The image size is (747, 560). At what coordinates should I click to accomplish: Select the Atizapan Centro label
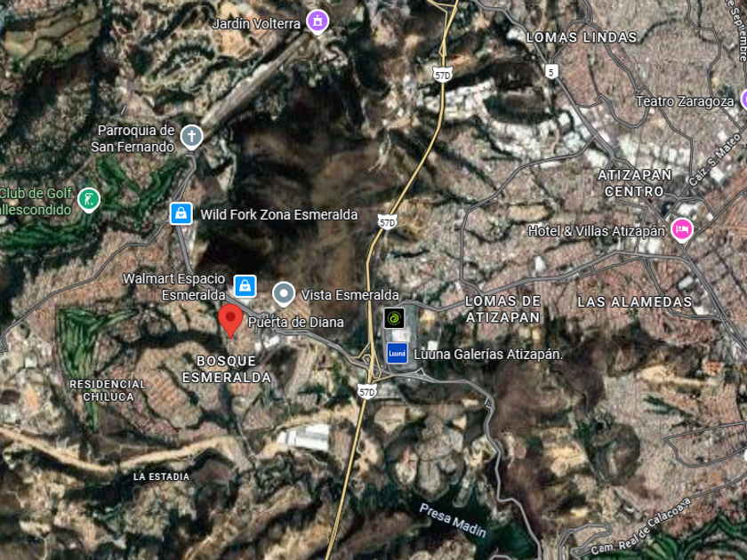pos(635,183)
